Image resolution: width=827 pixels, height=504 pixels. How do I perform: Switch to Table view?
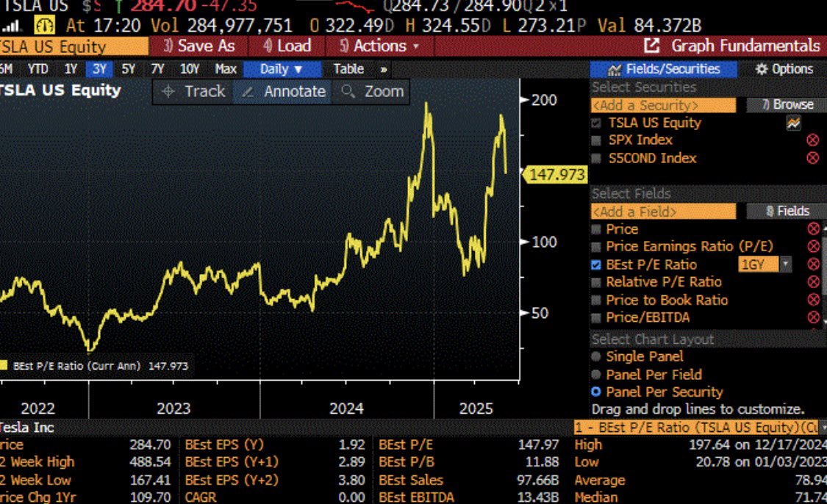coord(348,69)
